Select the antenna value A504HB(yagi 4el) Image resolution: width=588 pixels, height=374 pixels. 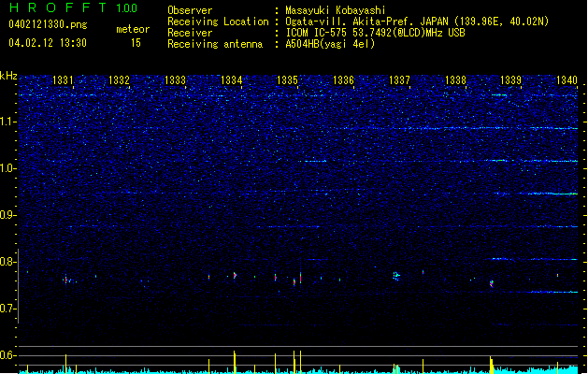pyautogui.click(x=330, y=44)
